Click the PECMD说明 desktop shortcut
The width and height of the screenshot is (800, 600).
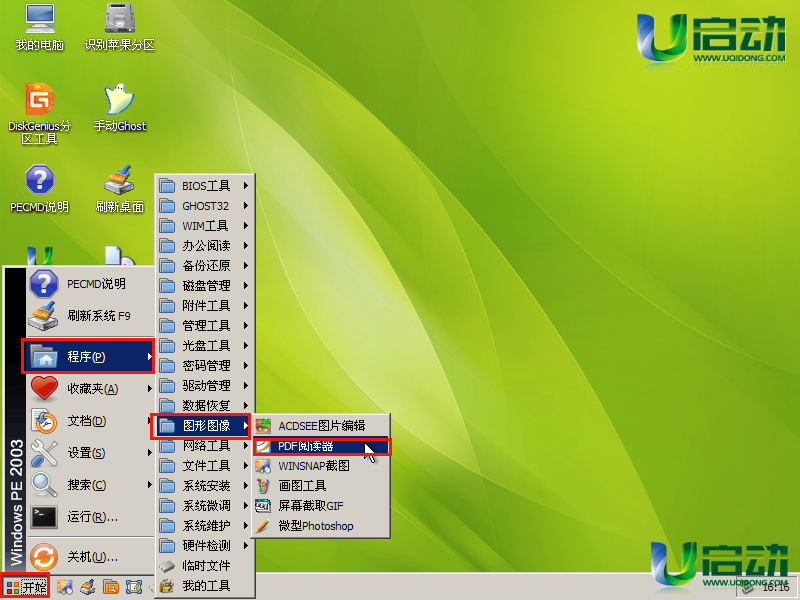point(40,189)
